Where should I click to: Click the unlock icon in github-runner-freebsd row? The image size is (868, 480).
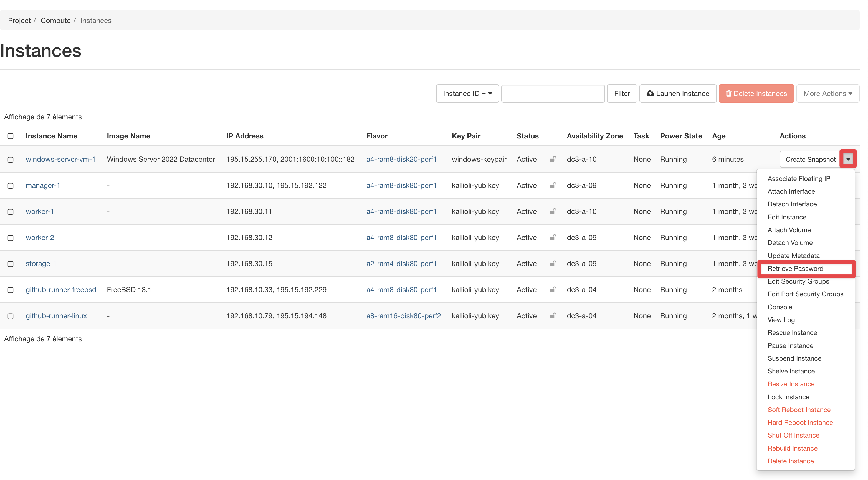pos(553,290)
